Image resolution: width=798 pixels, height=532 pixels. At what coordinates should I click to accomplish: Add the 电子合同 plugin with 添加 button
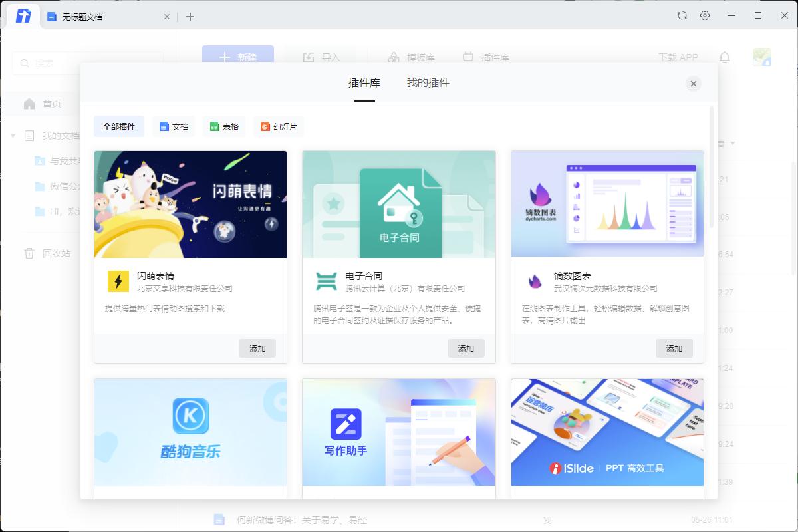pos(466,348)
